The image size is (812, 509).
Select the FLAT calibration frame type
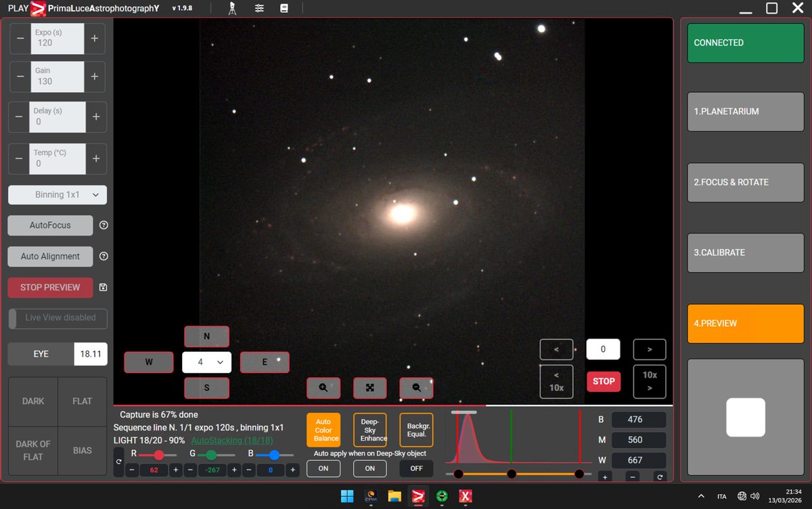pyautogui.click(x=83, y=401)
